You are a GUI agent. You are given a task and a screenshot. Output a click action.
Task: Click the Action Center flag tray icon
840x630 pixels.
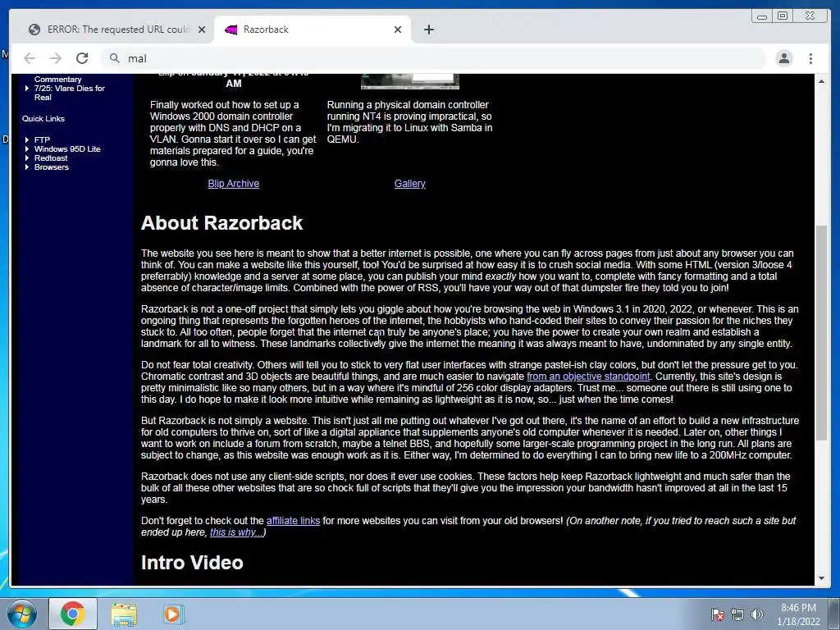click(718, 614)
